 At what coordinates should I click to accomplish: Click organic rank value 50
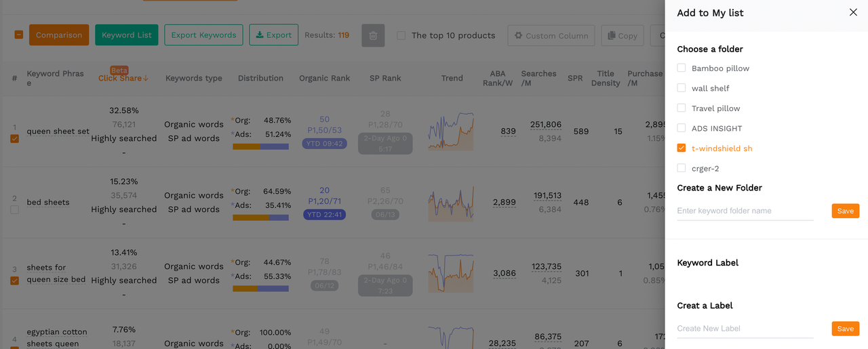tap(325, 119)
